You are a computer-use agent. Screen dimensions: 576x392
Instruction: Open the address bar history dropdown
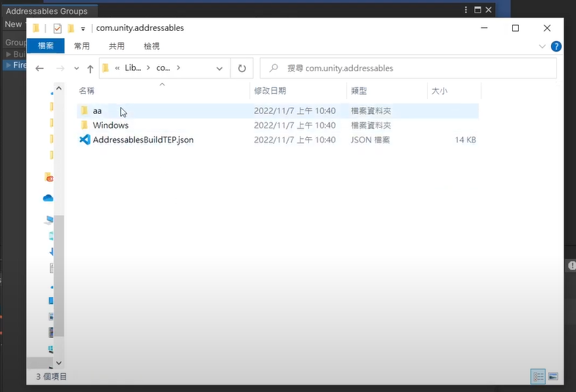coord(219,69)
